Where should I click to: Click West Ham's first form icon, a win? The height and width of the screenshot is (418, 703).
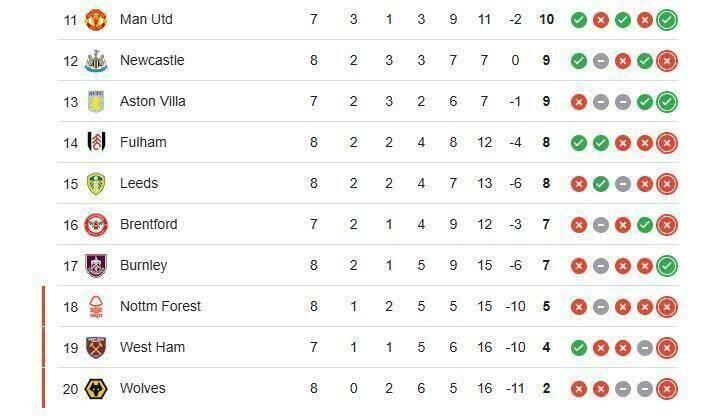(x=579, y=347)
